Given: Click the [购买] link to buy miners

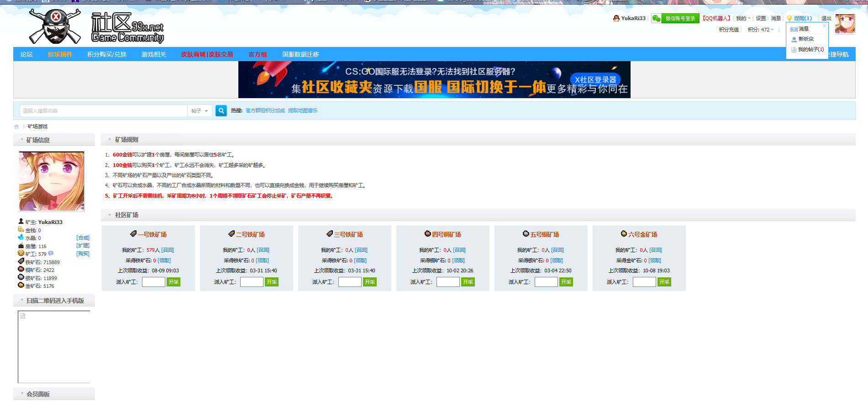Looking at the screenshot, I should (83, 254).
